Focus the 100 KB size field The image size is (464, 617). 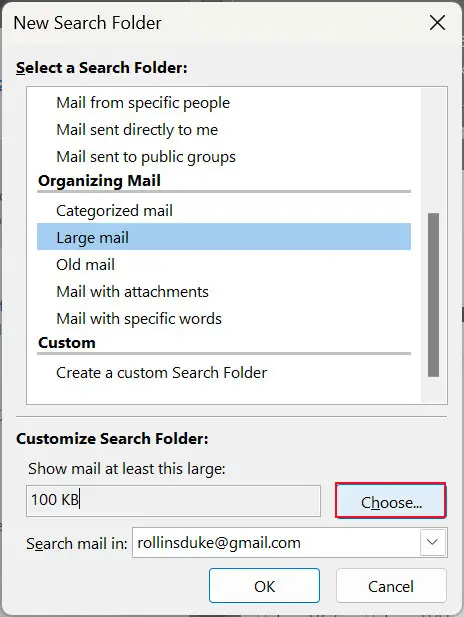173,501
